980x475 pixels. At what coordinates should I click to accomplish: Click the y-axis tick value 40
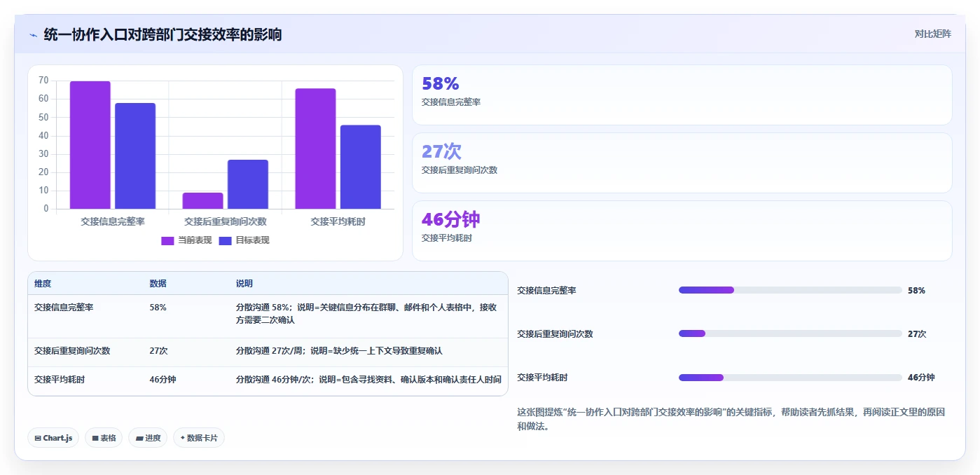(x=43, y=135)
